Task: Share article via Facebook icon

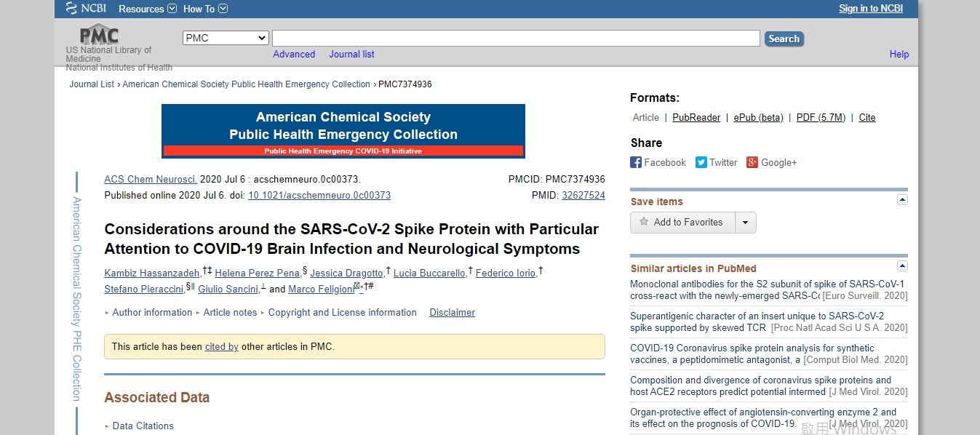Action: click(636, 163)
